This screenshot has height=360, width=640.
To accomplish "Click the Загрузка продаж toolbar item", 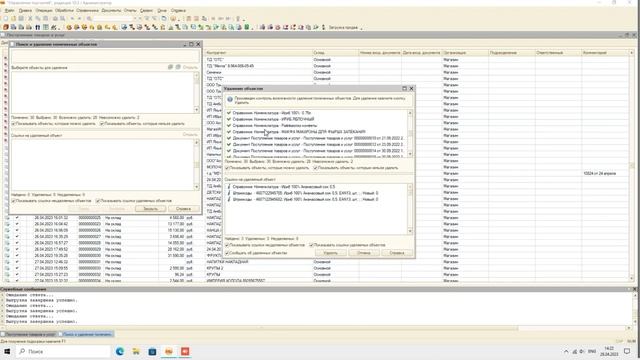I will coord(343,27).
